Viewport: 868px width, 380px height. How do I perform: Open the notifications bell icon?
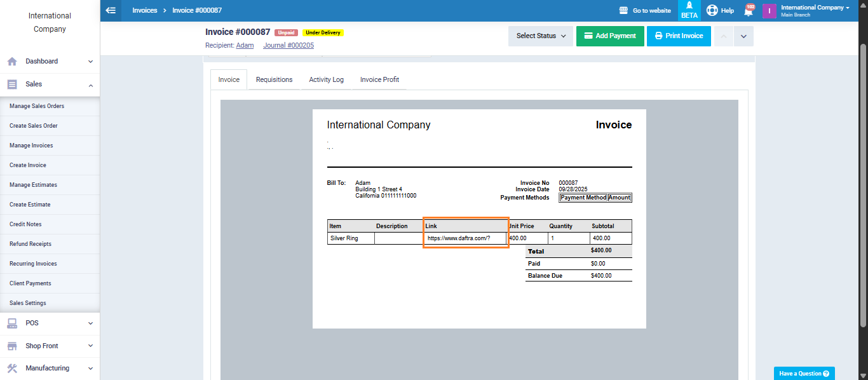click(x=749, y=11)
